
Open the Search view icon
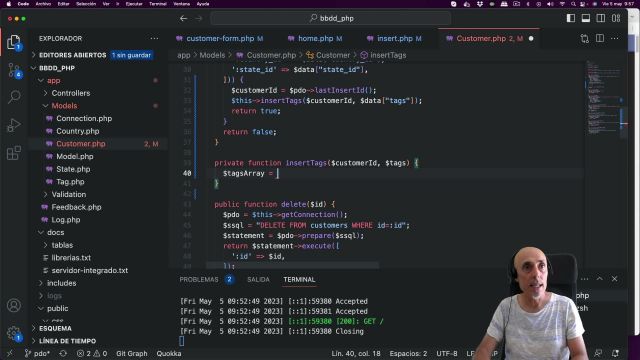pos(13,97)
